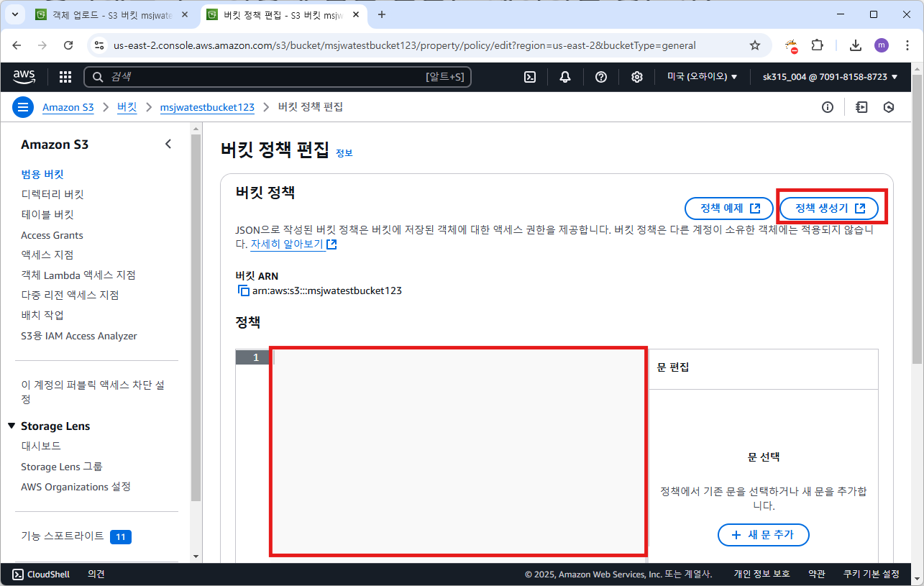
Task: Open AWS Organizations 설정
Action: tap(76, 487)
